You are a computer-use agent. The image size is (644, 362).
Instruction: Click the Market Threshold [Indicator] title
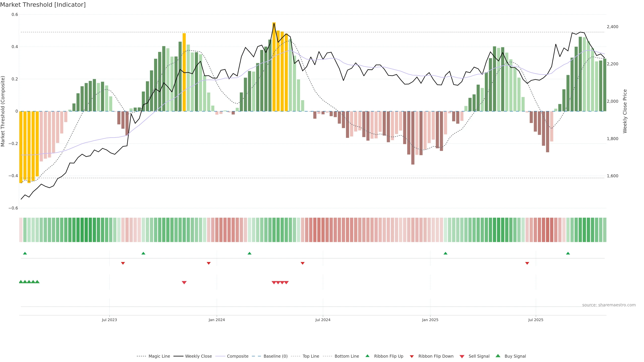(43, 5)
